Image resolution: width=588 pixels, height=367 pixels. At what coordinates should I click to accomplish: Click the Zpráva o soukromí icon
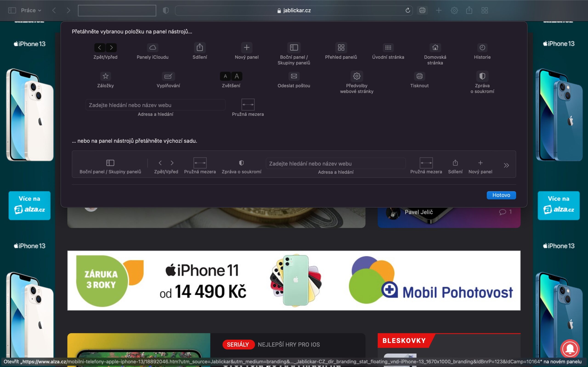tap(482, 76)
